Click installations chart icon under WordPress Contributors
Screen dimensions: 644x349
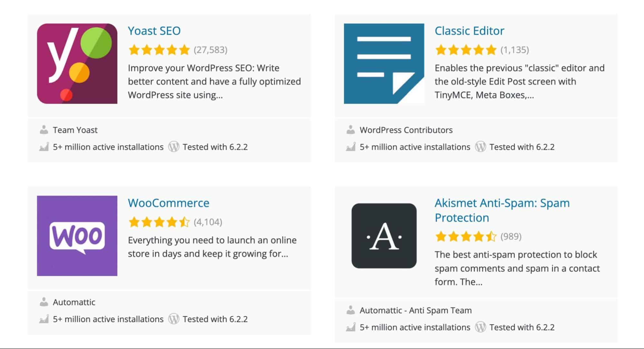click(351, 147)
